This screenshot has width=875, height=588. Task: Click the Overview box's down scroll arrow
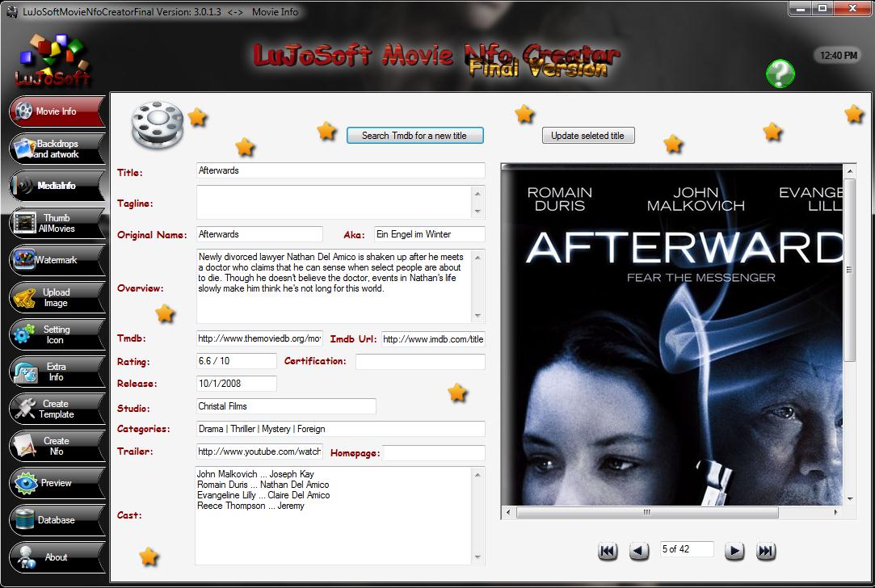[x=477, y=316]
